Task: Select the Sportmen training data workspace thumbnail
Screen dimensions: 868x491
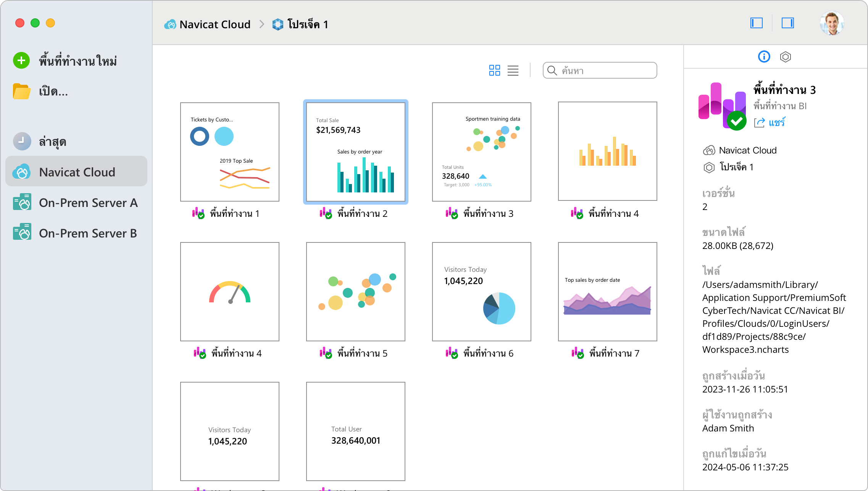Action: pos(481,152)
